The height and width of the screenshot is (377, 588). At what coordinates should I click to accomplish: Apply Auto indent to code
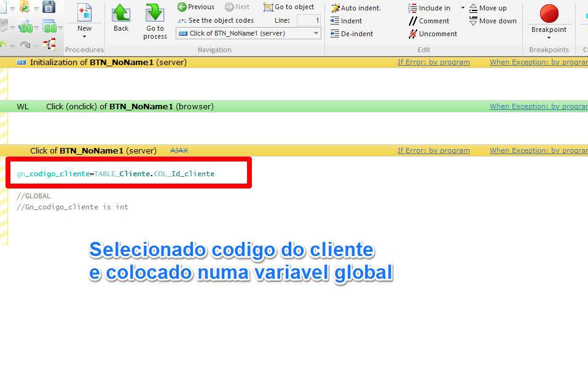(356, 8)
